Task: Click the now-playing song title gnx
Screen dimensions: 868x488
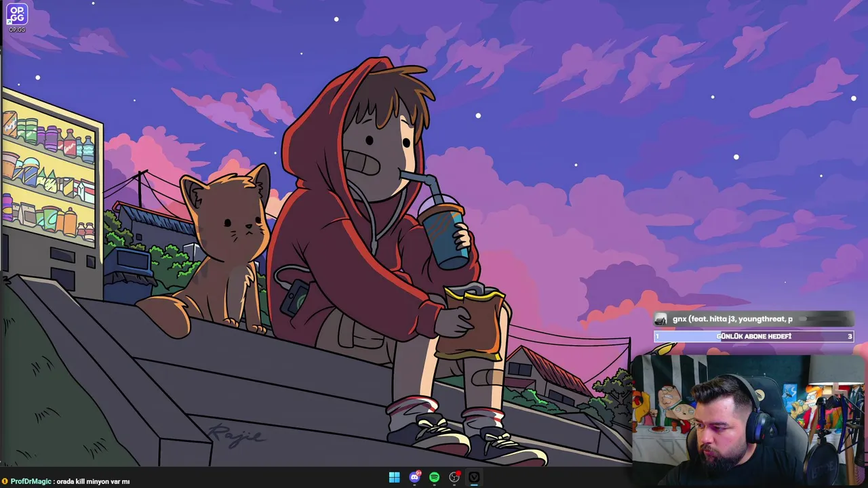Action: point(732,319)
